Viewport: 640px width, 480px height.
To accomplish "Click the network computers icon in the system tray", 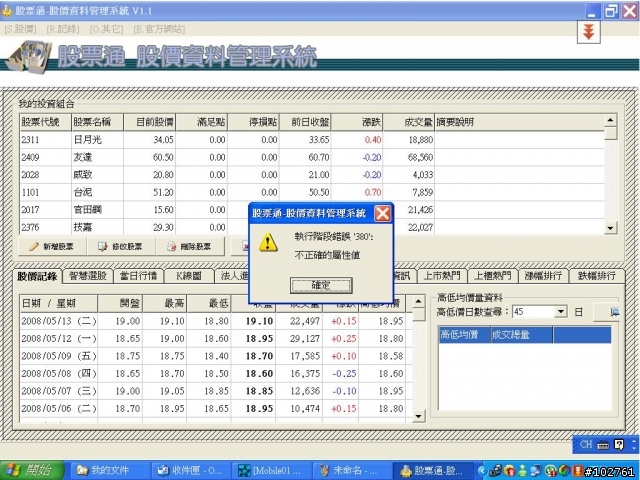I will [x=536, y=471].
